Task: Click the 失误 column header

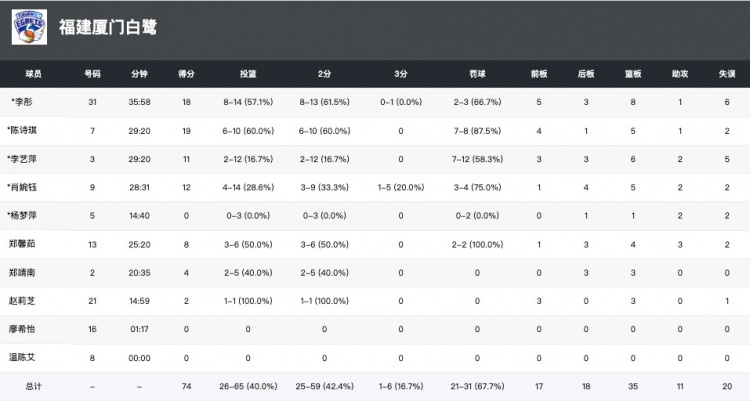Action: pyautogui.click(x=727, y=74)
